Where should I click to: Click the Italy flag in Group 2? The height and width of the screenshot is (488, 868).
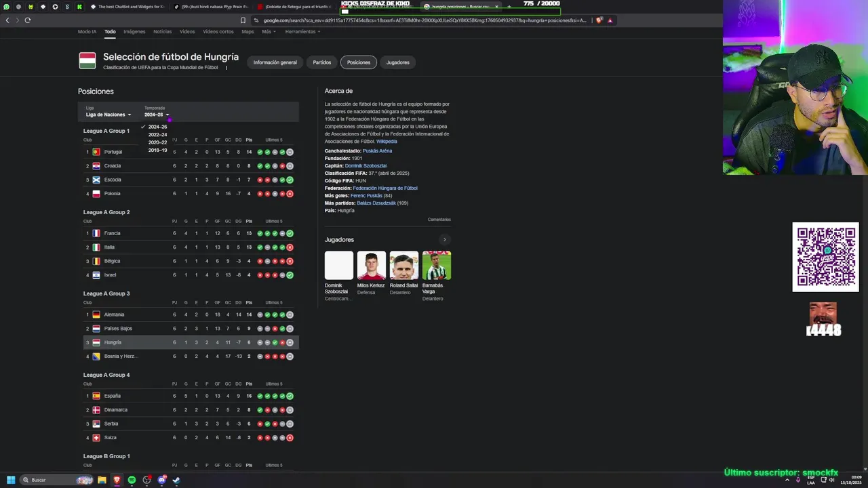pos(96,247)
